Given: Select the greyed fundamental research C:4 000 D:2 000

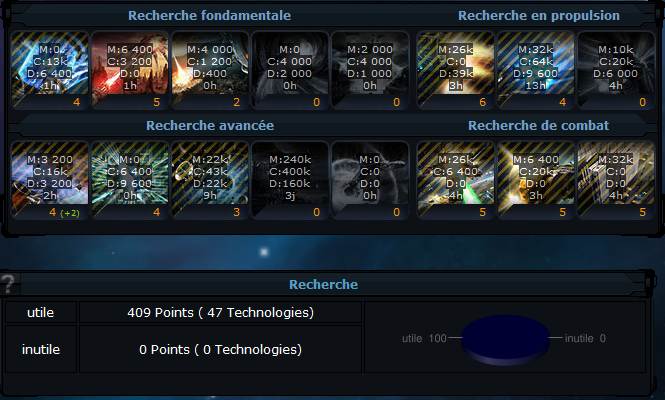Looking at the screenshot, I should point(290,70).
